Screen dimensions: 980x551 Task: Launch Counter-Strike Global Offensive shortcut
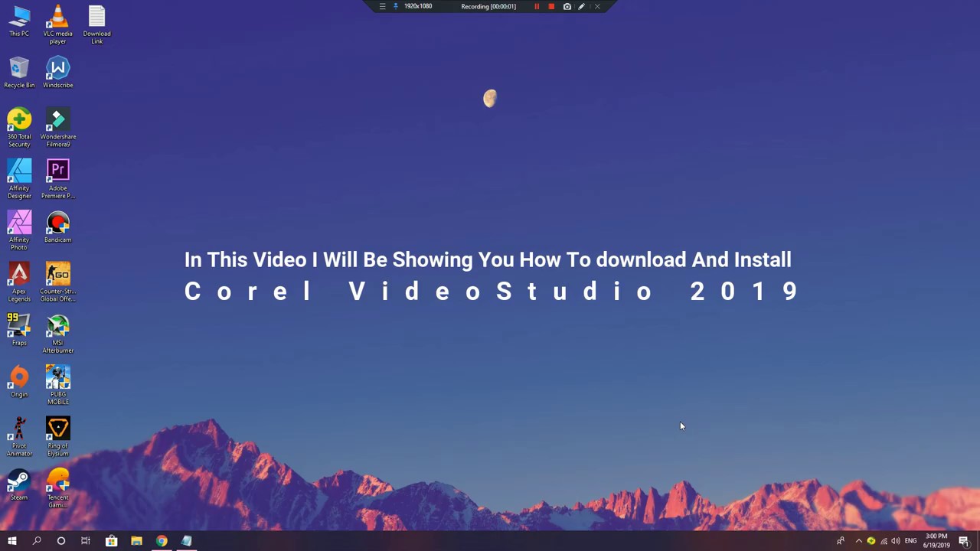(x=57, y=282)
